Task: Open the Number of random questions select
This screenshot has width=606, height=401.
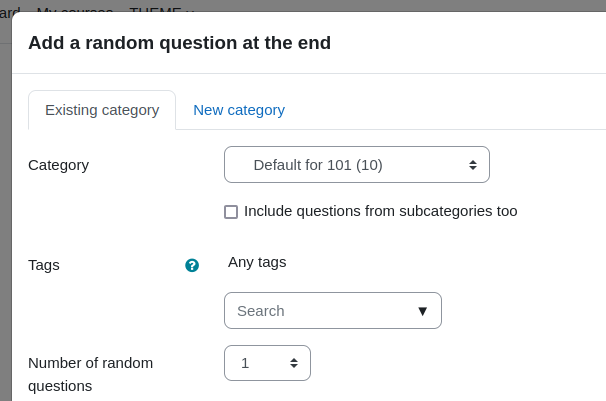Action: pos(267,363)
